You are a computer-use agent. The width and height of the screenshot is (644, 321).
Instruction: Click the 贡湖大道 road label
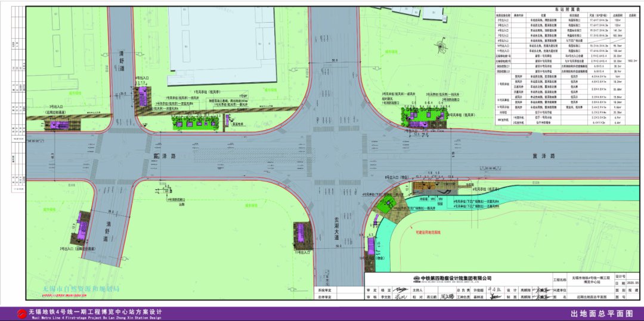336,229
